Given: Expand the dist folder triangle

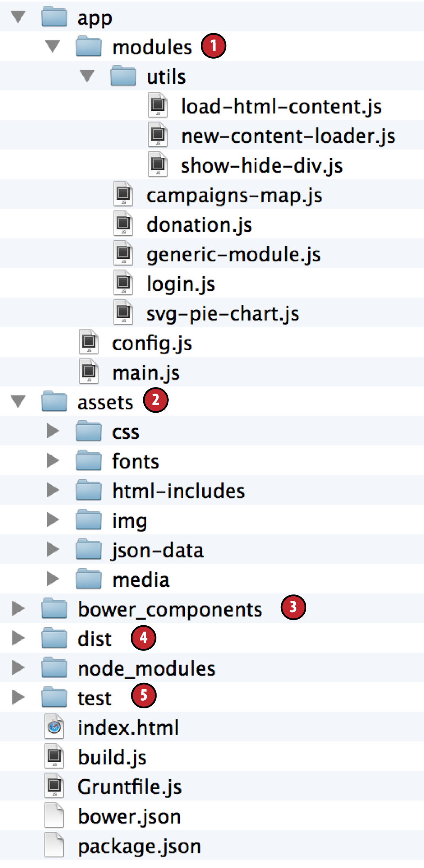Looking at the screenshot, I should tap(18, 638).
